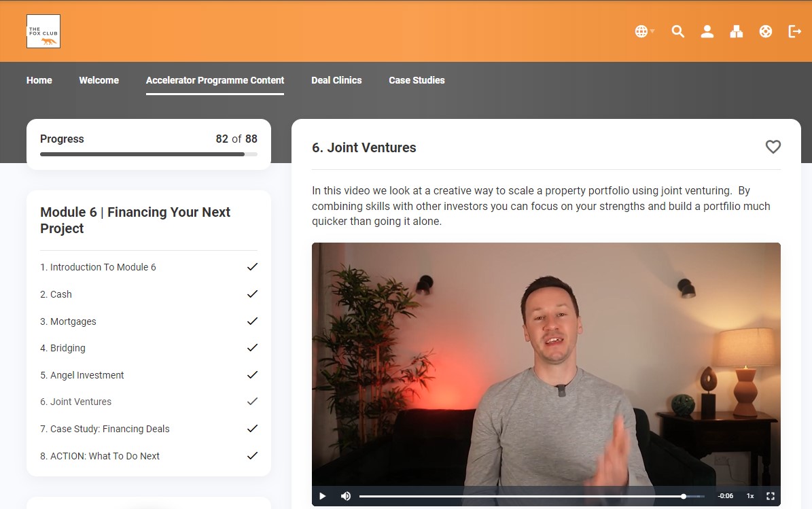Open lesson 3. Mortgages
812x509 pixels.
pos(73,321)
